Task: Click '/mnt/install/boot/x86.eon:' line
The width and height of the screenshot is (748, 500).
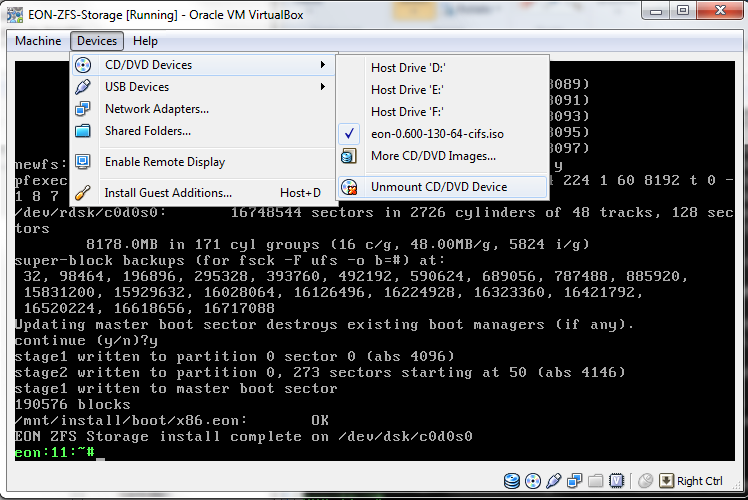Action: pos(172,420)
